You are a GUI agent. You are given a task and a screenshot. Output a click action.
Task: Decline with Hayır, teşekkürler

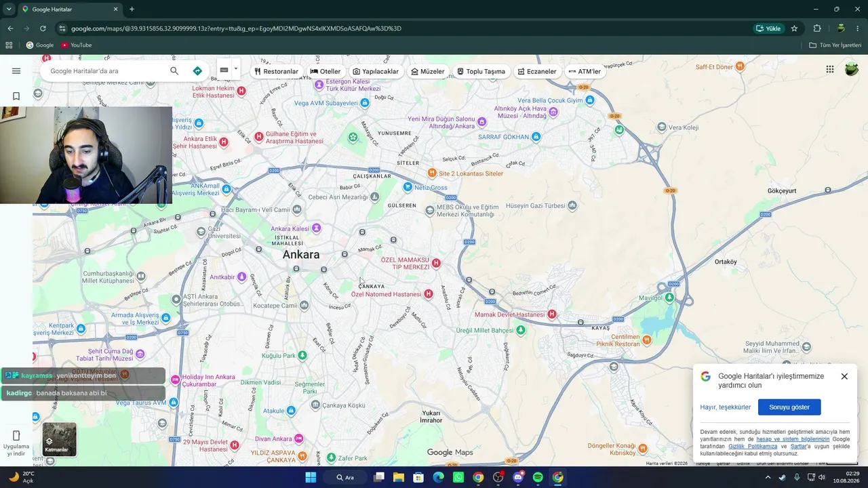(726, 407)
